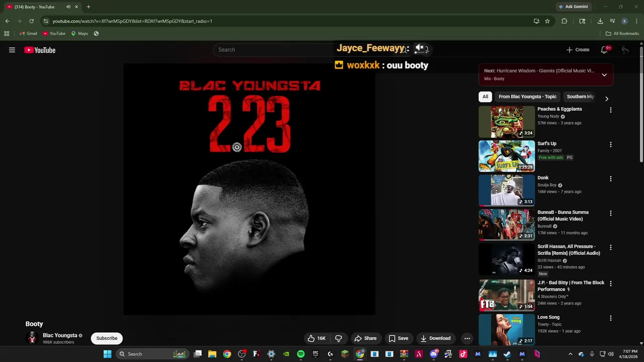Show more filter chips with right arrow
The width and height of the screenshot is (644, 362).
606,99
